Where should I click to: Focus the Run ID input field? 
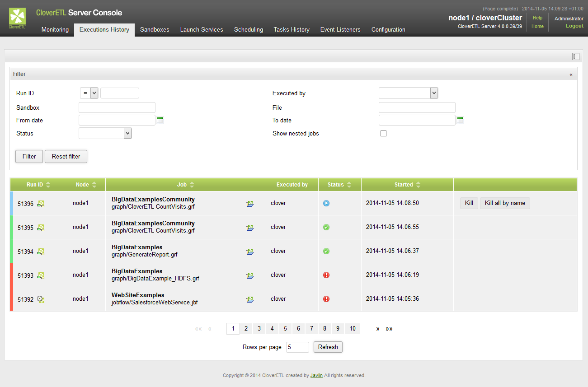(120, 93)
